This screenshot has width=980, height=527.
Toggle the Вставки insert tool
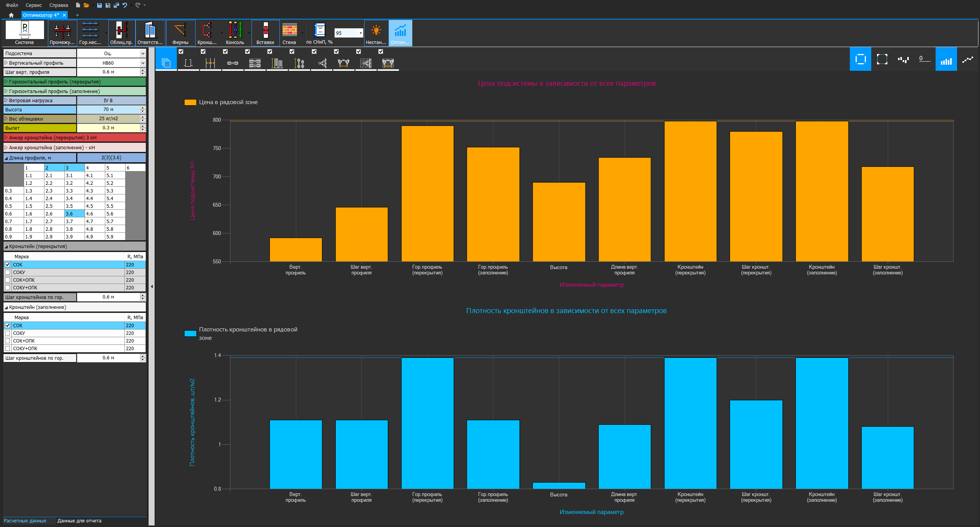tap(265, 33)
